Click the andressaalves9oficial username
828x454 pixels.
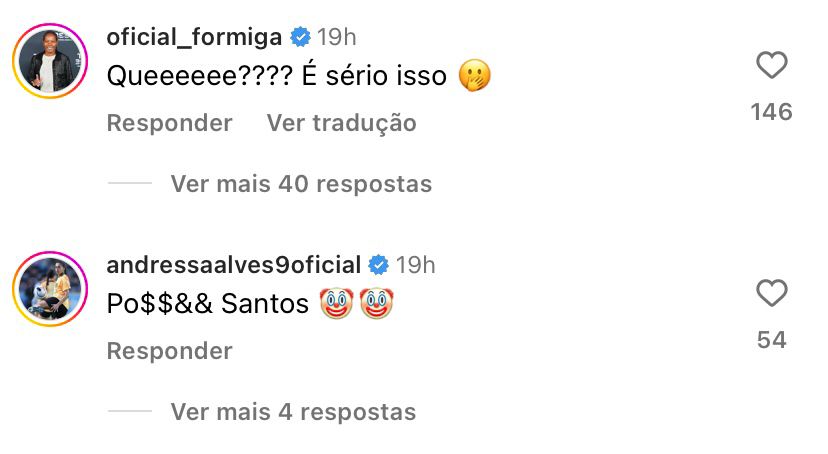point(233,265)
